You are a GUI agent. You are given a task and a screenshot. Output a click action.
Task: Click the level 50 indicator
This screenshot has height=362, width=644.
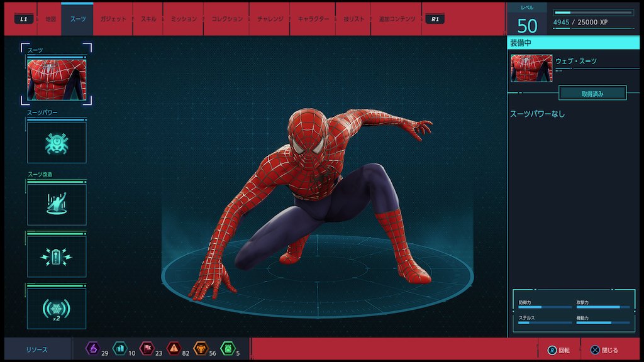tap(528, 26)
